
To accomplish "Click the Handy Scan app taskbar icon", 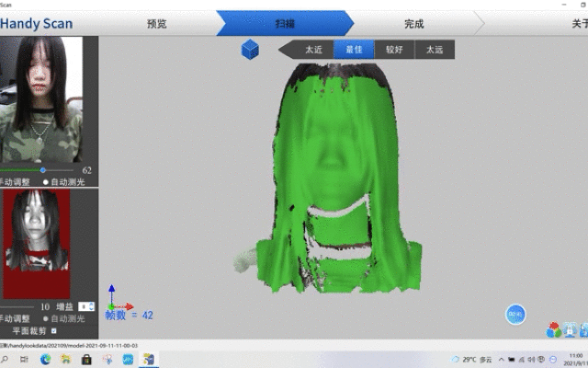I will click(x=148, y=359).
